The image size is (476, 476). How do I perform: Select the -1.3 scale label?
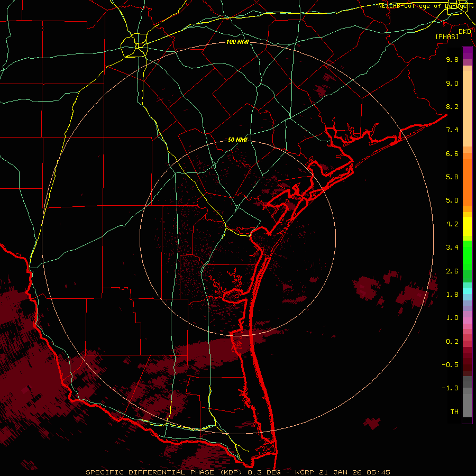(450, 388)
